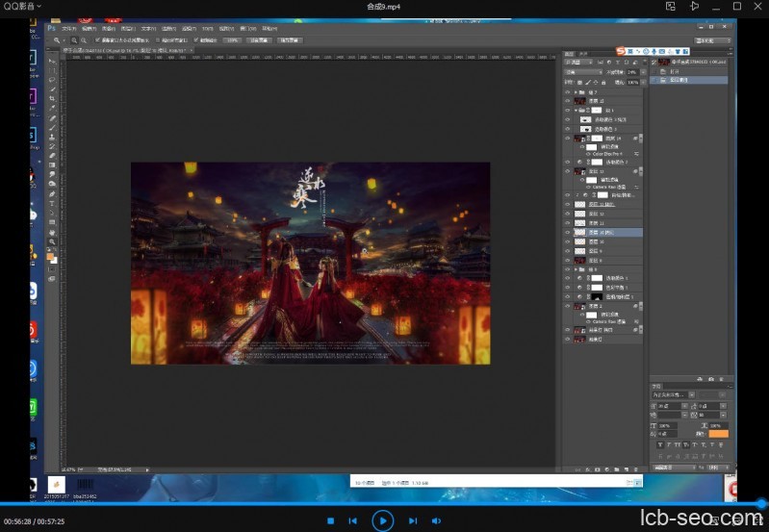This screenshot has width=769, height=532.
Task: Click the 适合屏幕 button
Action: tap(259, 40)
